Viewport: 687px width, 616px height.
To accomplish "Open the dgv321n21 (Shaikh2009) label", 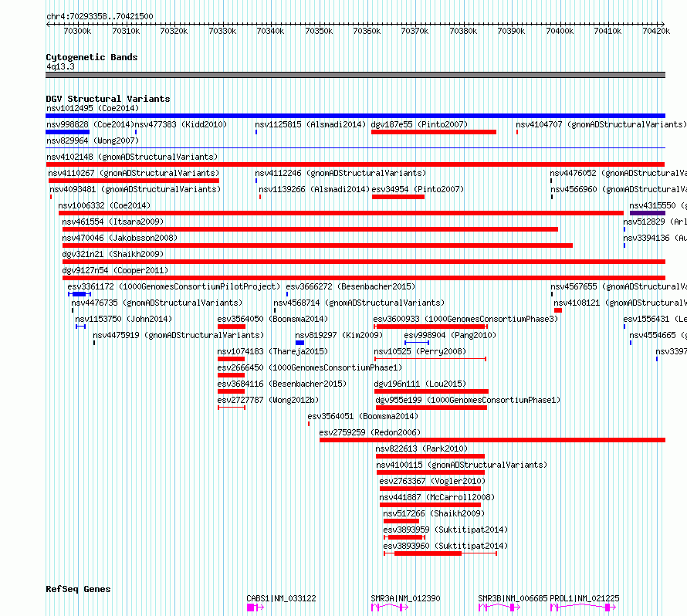I will pyautogui.click(x=113, y=254).
